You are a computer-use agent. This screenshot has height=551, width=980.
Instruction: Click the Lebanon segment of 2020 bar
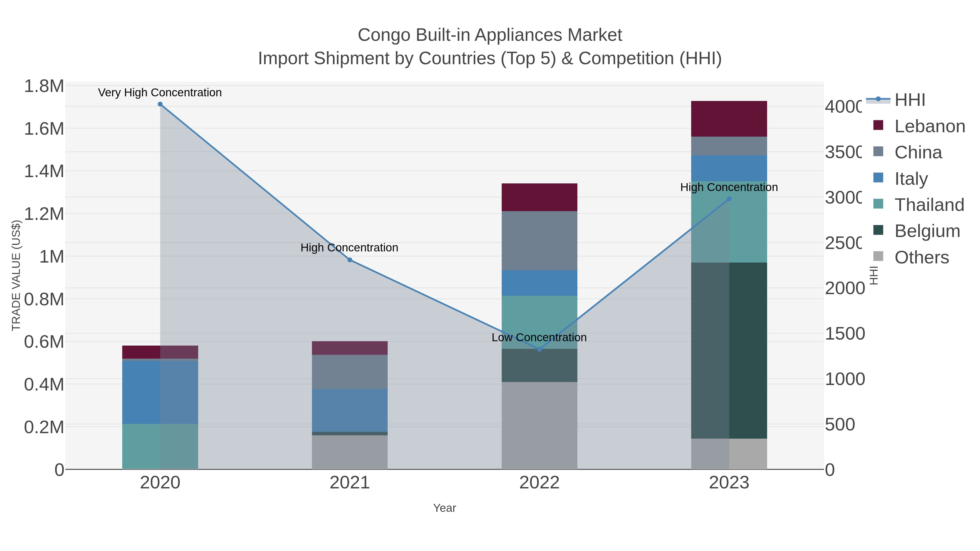pos(160,352)
